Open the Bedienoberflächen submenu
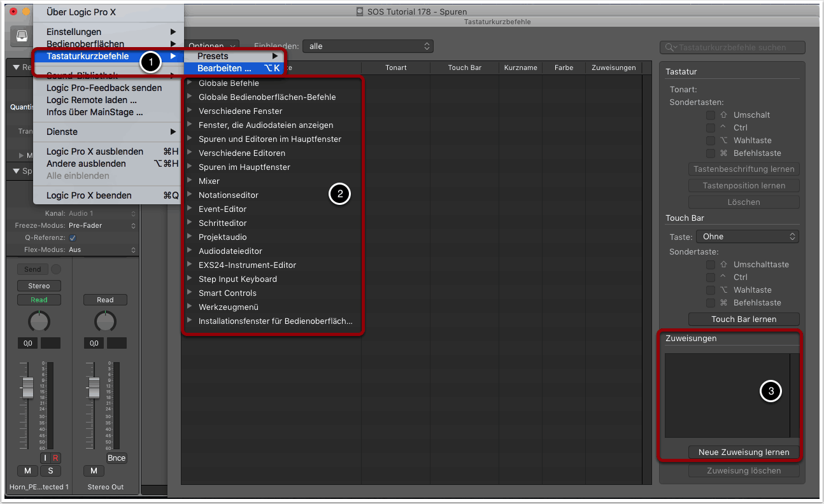The width and height of the screenshot is (824, 504). coord(109,44)
